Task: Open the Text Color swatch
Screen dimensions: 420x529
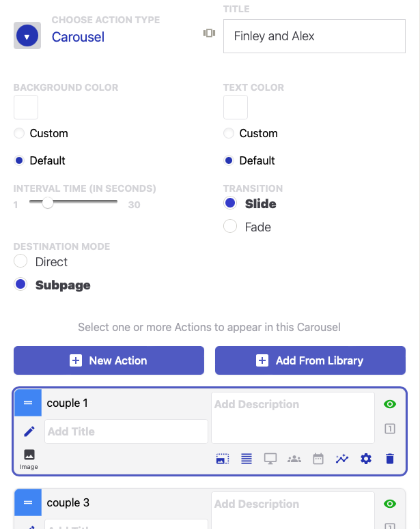Action: pos(236,107)
